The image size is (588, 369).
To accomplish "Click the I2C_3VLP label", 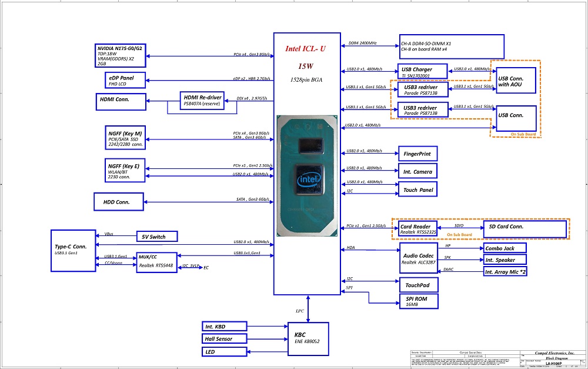I will click(x=191, y=266).
